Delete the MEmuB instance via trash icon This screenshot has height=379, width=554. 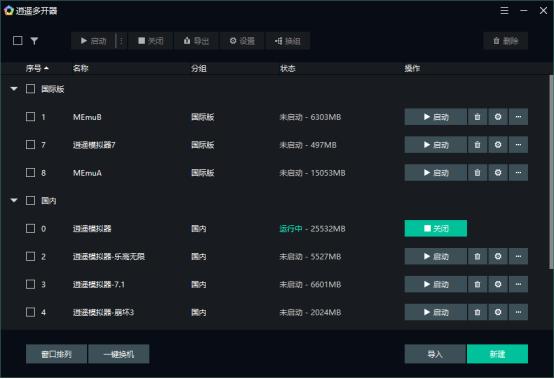pyautogui.click(x=477, y=117)
